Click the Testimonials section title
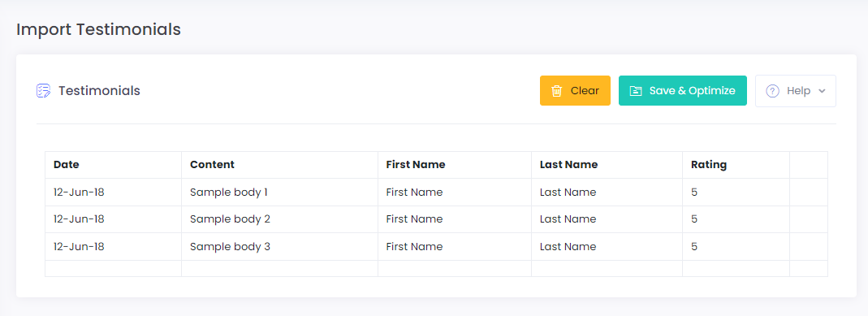This screenshot has width=868, height=316. click(100, 91)
